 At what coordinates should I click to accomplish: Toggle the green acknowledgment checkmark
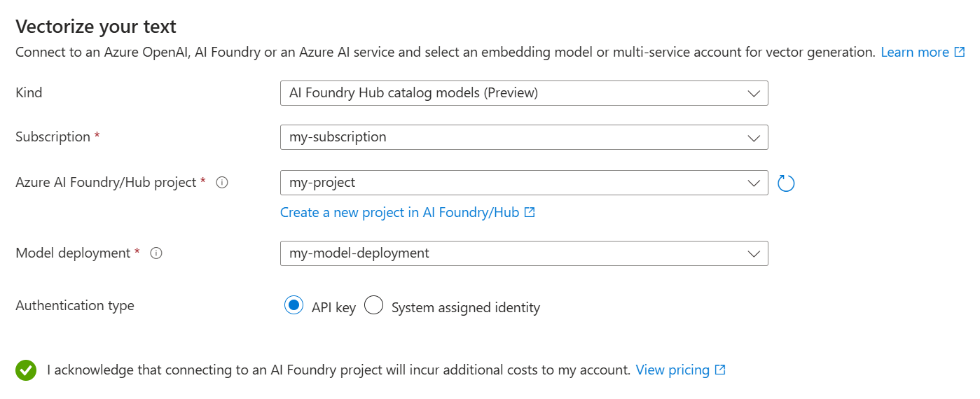(26, 370)
